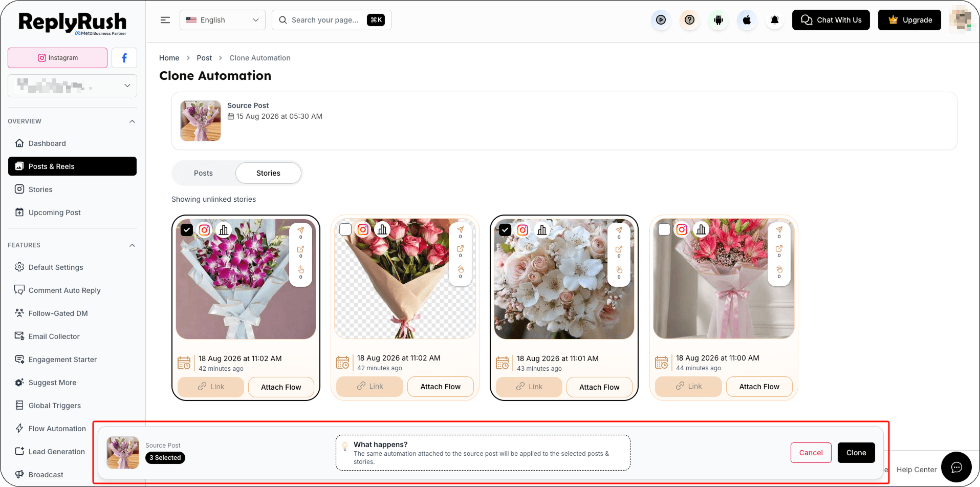Toggle the hamburger sidebar menu icon

165,20
